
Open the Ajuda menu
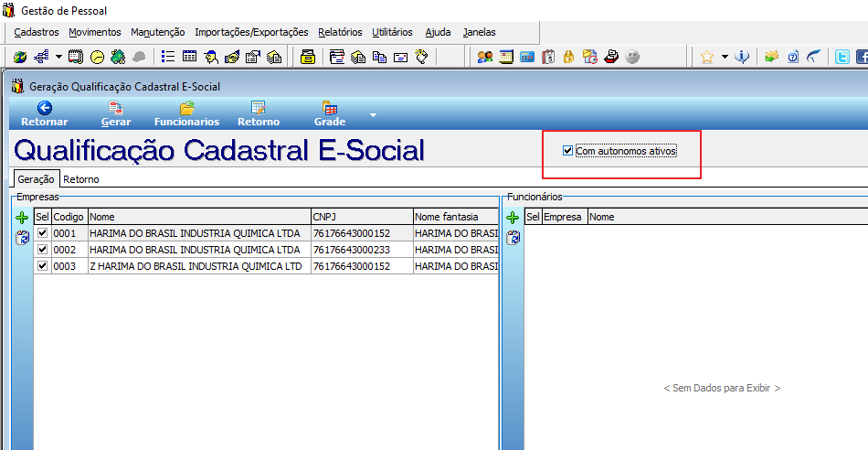(x=438, y=32)
